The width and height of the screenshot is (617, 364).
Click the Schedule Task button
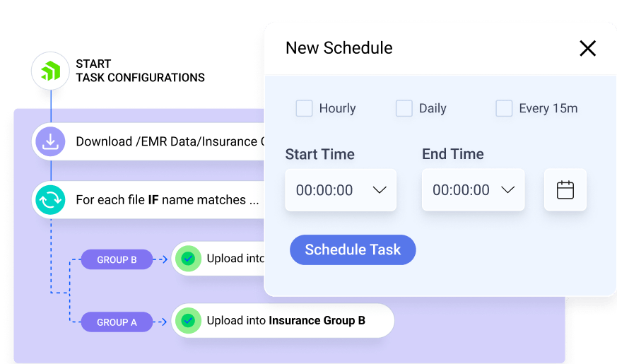[353, 250]
